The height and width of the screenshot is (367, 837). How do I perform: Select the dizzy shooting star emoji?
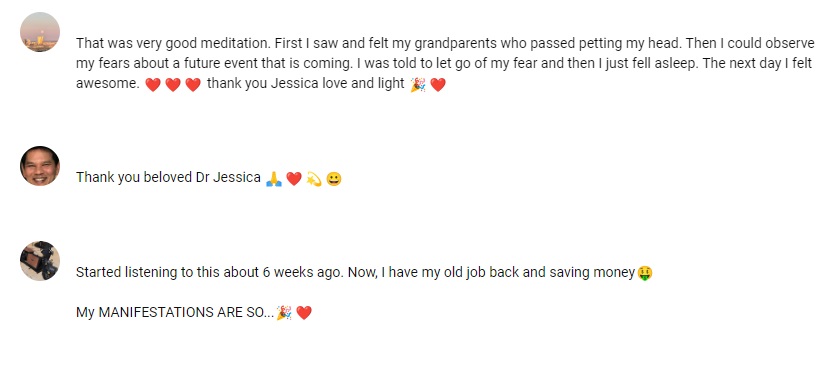[314, 178]
